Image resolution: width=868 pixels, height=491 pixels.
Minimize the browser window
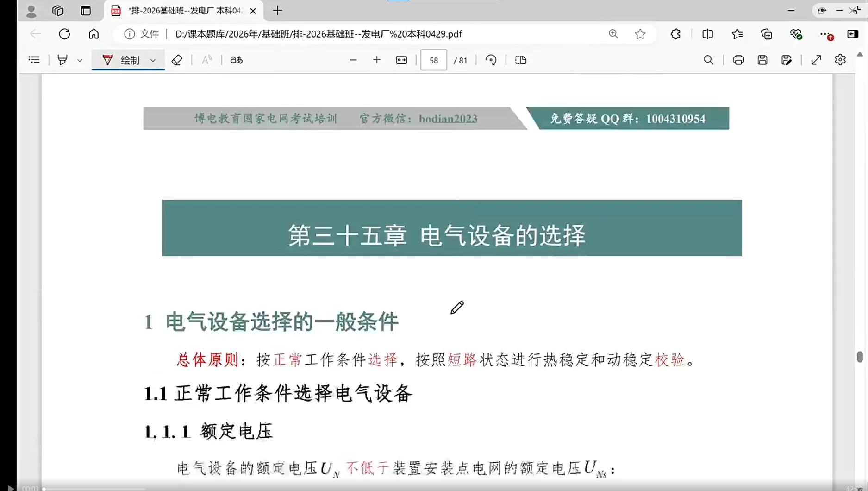(791, 10)
